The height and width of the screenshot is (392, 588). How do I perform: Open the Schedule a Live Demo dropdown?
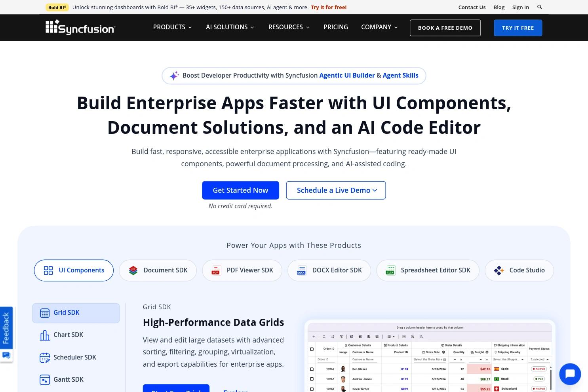(x=336, y=190)
